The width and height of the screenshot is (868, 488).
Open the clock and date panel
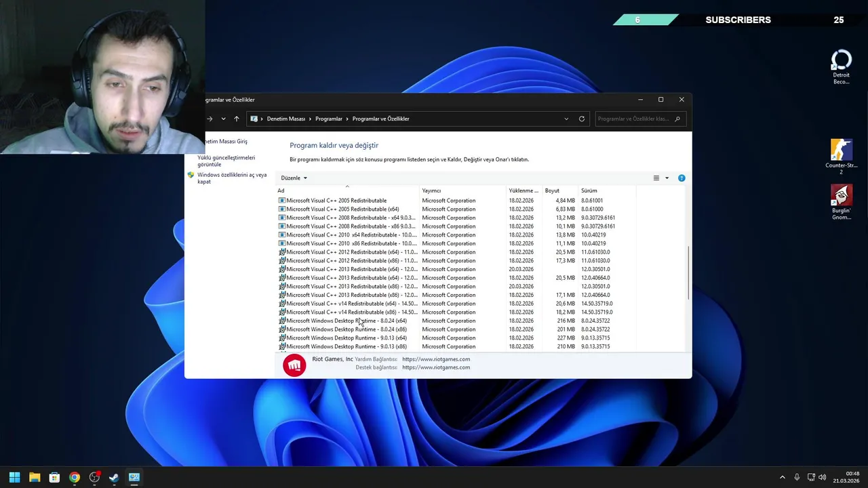pos(846,477)
